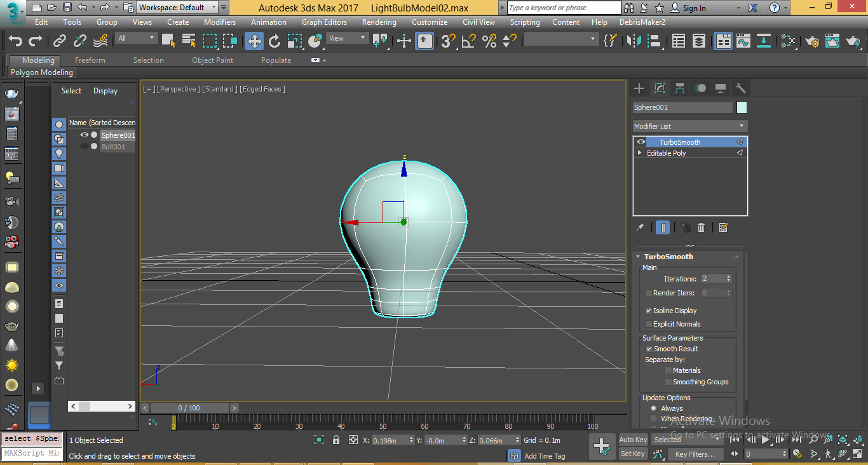Open the Modifier List dropdown
Screen dimensions: 868x465
[690, 126]
